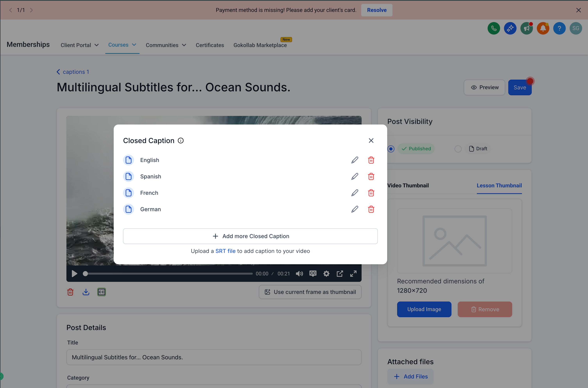Image resolution: width=588 pixels, height=388 pixels.
Task: Click the pencil icon for French caption
Action: [354, 193]
